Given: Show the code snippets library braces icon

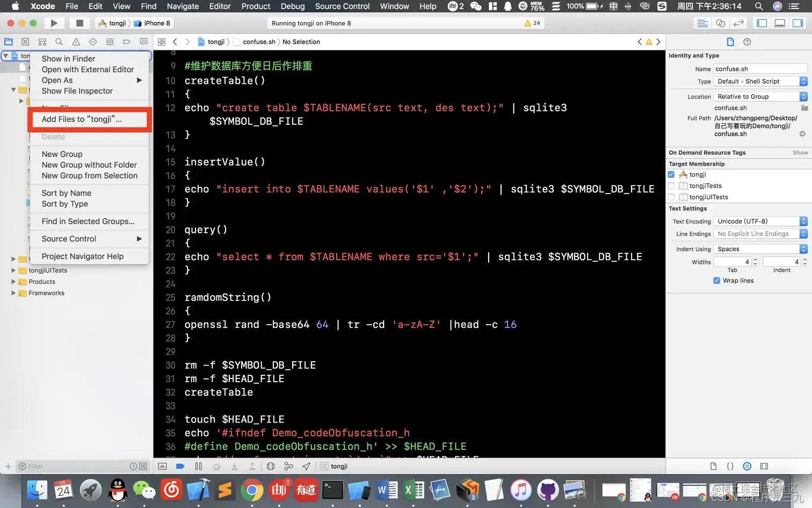Looking at the screenshot, I should click(x=730, y=466).
